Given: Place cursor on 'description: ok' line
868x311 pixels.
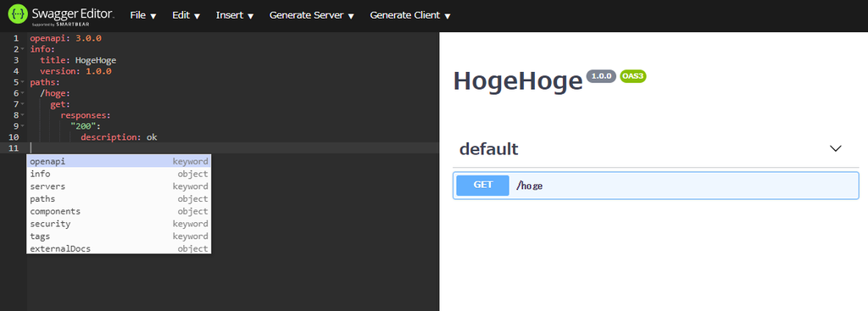Looking at the screenshot, I should pos(119,136).
